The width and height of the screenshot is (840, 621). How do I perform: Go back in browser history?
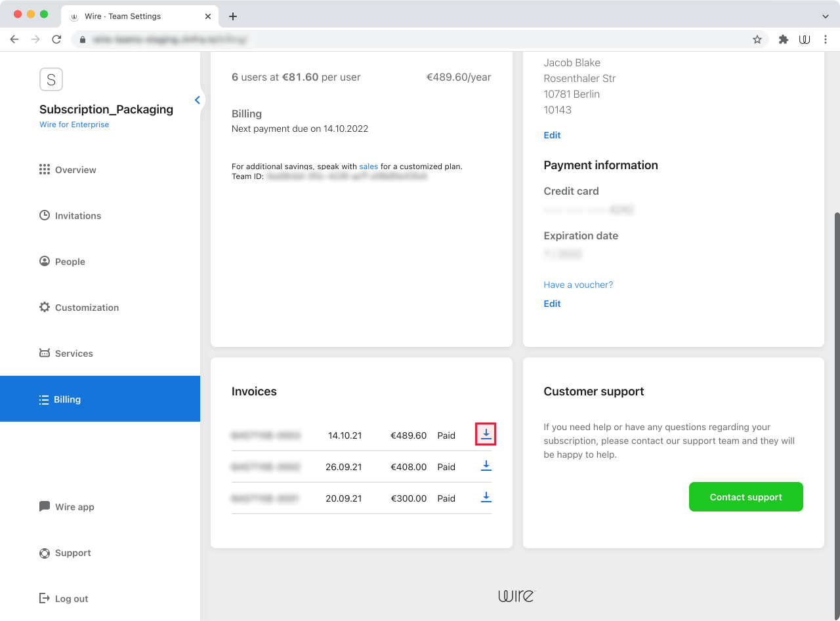point(14,39)
